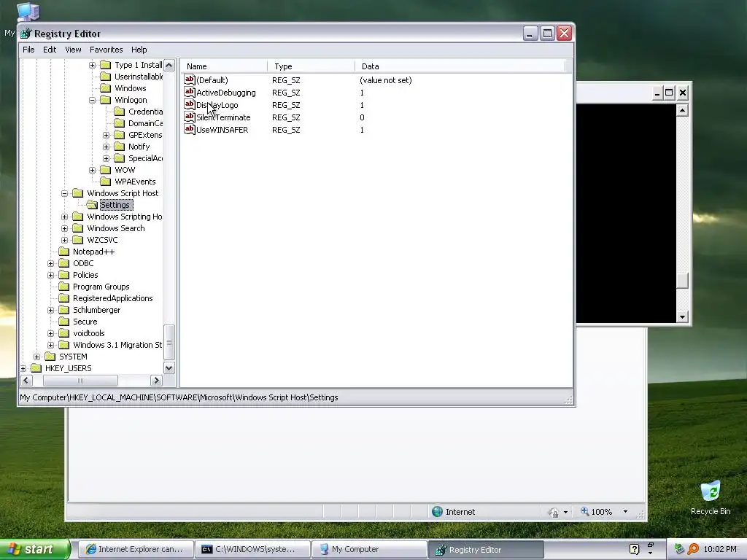Open the Favorites menu
Image resolution: width=747 pixels, height=560 pixels.
click(107, 50)
